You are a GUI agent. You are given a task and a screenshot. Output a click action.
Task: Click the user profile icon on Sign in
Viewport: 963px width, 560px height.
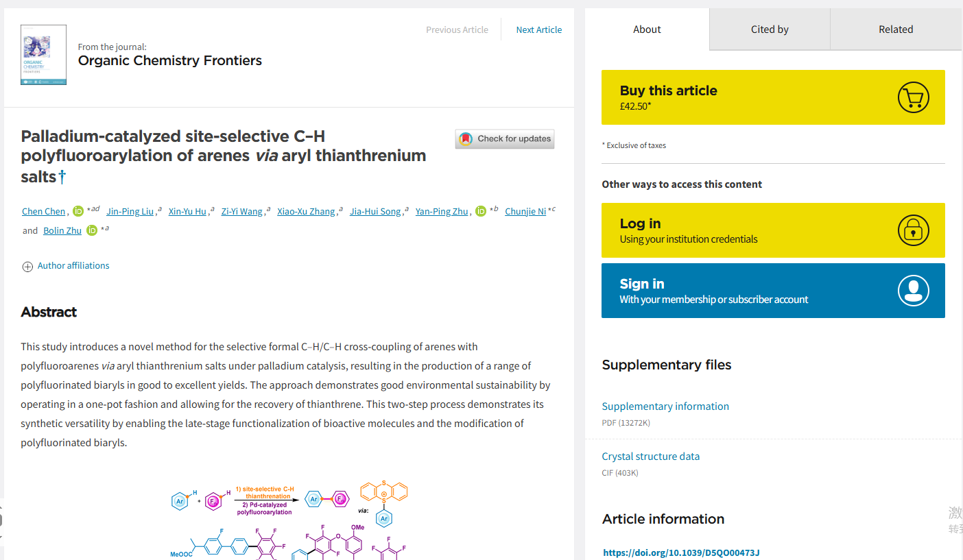[x=913, y=291]
